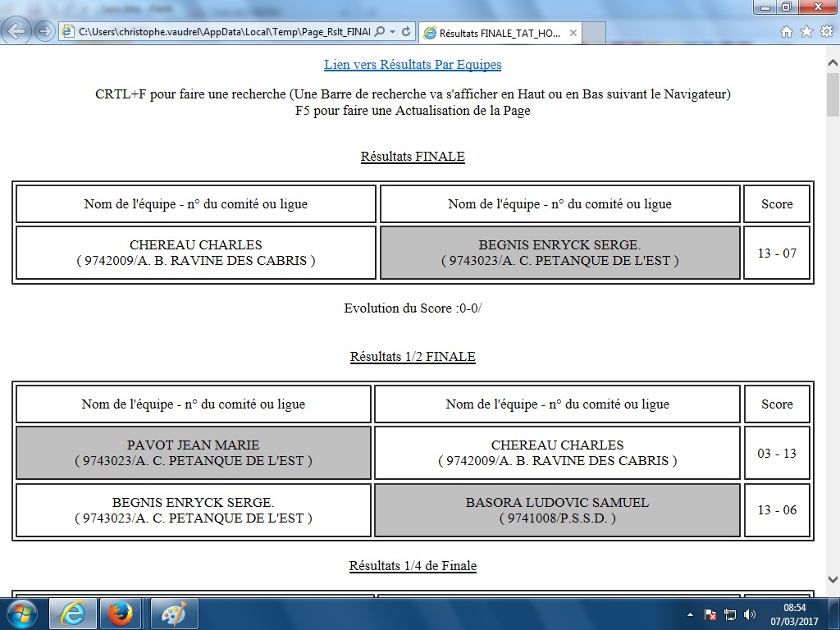Click the search magnifier in the address bar
The image size is (840, 630).
point(379,31)
